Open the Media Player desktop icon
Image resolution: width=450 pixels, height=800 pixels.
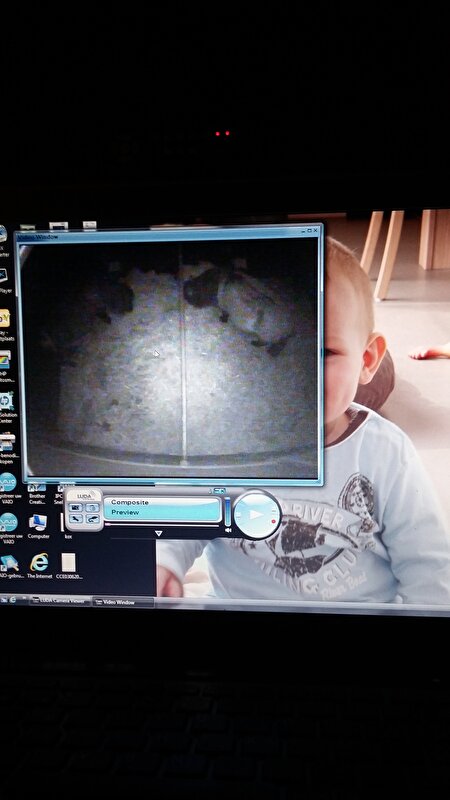pyautogui.click(x=4, y=281)
